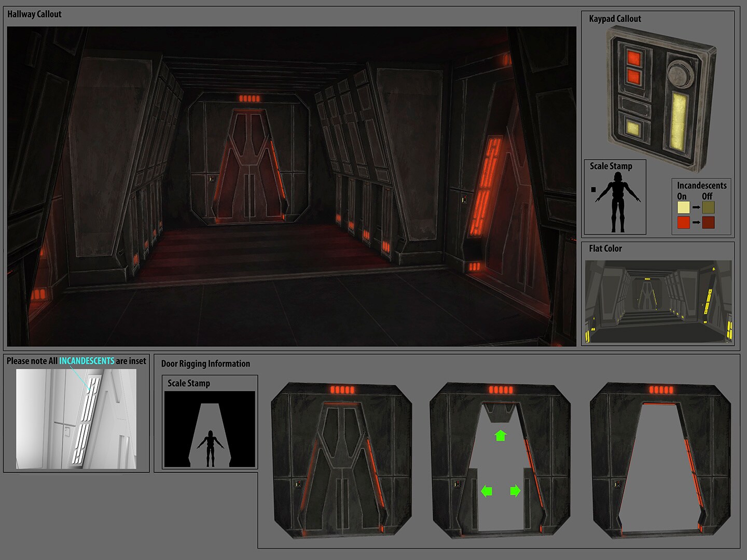The image size is (747, 560).
Task: Click the "Kaypad Callout" label
Action: tap(615, 19)
